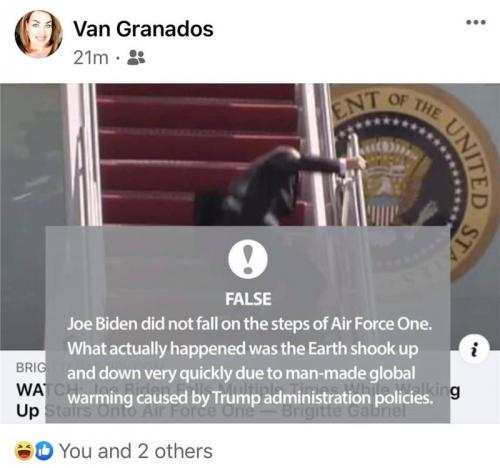Open the three-dot post options menu
Screen dimensions: 500x468
click(476, 22)
